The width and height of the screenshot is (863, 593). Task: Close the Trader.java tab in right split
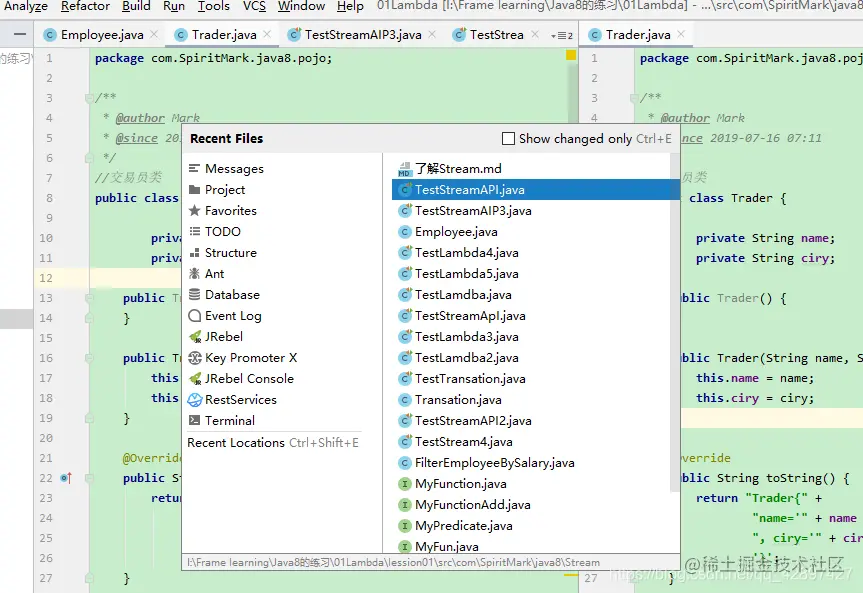[681, 34]
